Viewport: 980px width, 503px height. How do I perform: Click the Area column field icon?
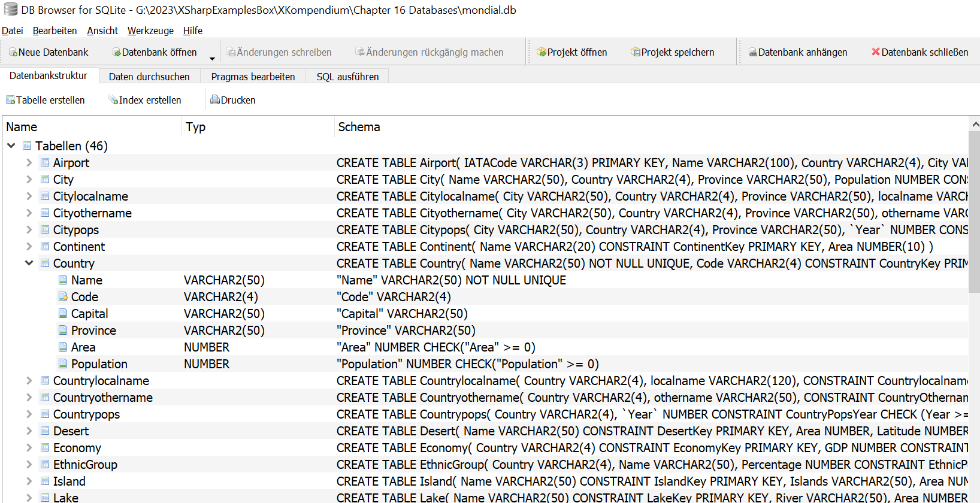click(63, 347)
